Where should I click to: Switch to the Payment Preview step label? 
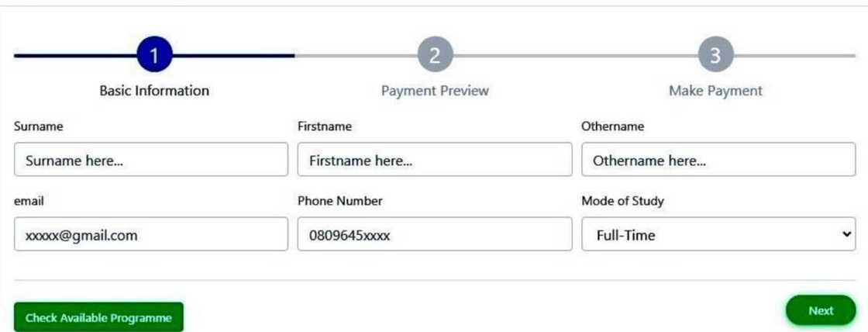click(x=435, y=91)
